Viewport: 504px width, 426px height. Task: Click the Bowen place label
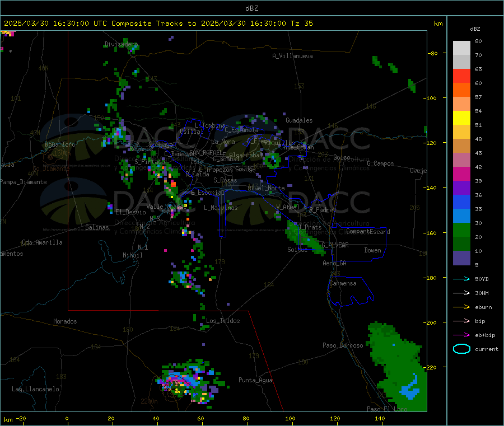tap(372, 250)
